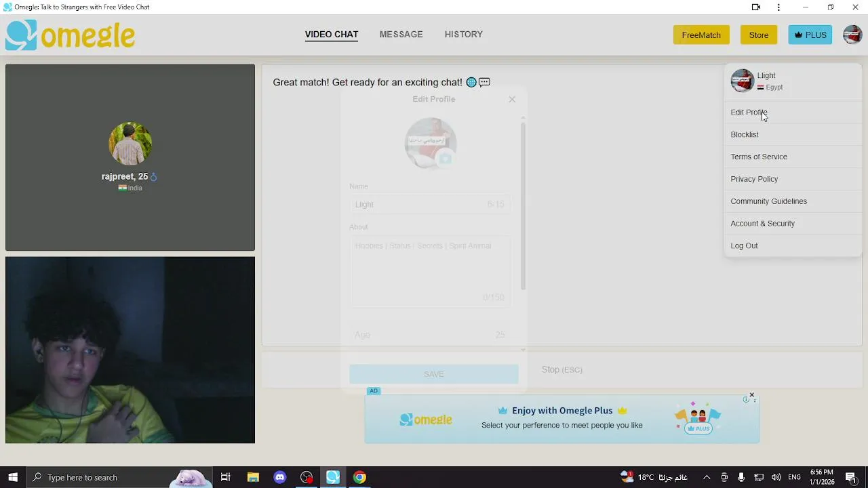
Task: Open the Store
Action: click(x=759, y=35)
